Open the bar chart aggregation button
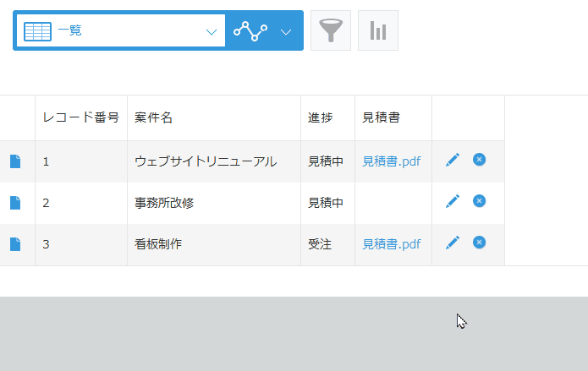This screenshot has height=371, width=588. (x=378, y=30)
